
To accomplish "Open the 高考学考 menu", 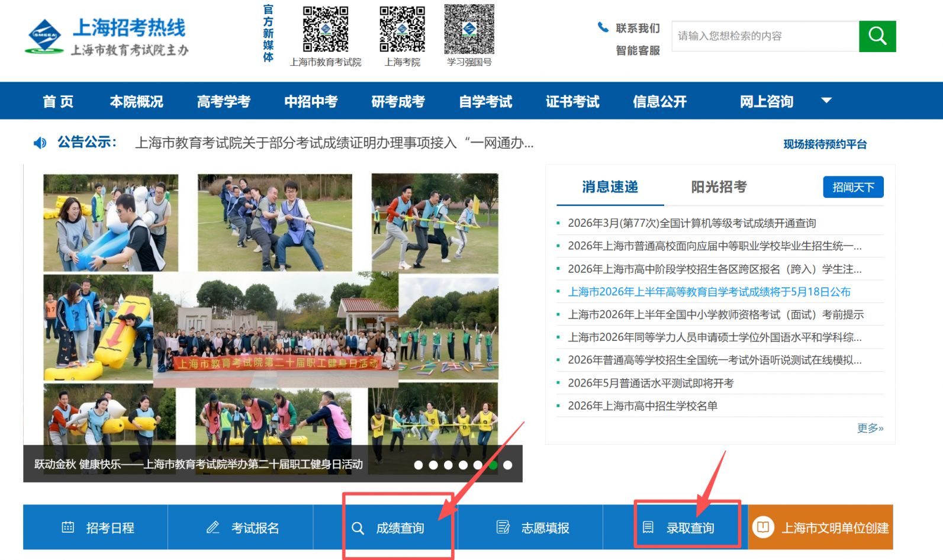I will (224, 101).
